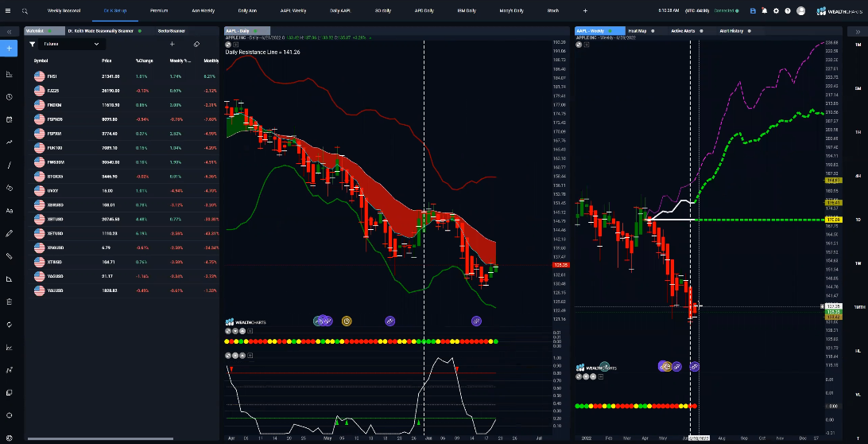Add a new workspace tab with plus
The image size is (868, 444).
pos(585,10)
